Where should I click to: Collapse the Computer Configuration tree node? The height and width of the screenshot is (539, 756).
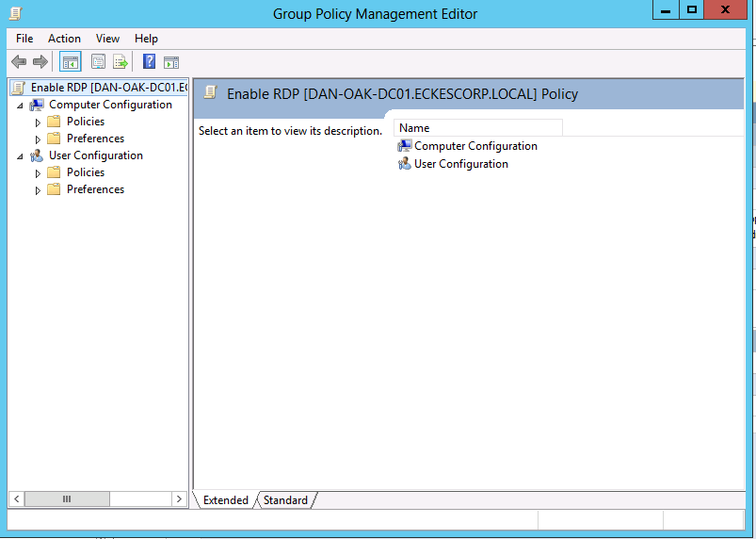(20, 106)
